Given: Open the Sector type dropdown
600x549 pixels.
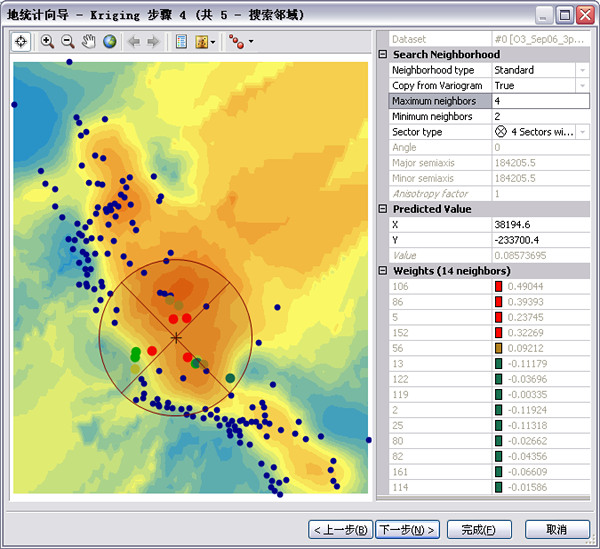Looking at the screenshot, I should 582,132.
